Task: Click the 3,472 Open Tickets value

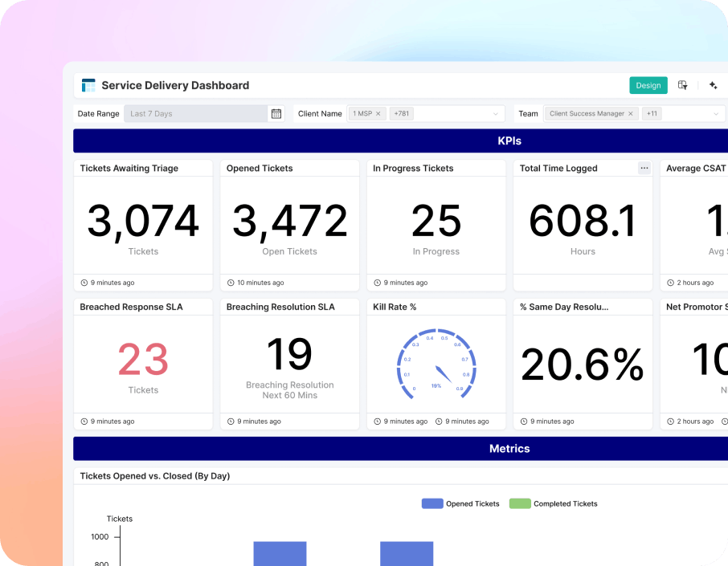Action: point(290,222)
